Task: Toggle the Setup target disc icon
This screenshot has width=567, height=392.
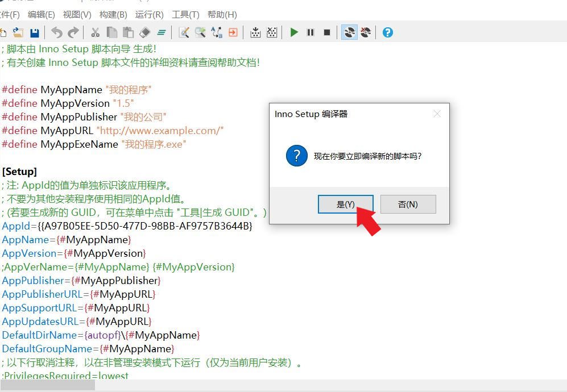Action: (349, 32)
